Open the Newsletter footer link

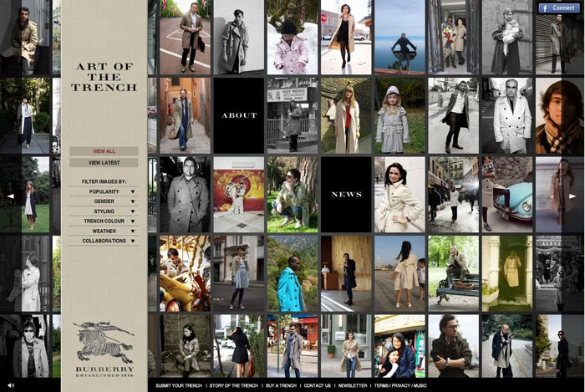[353, 386]
